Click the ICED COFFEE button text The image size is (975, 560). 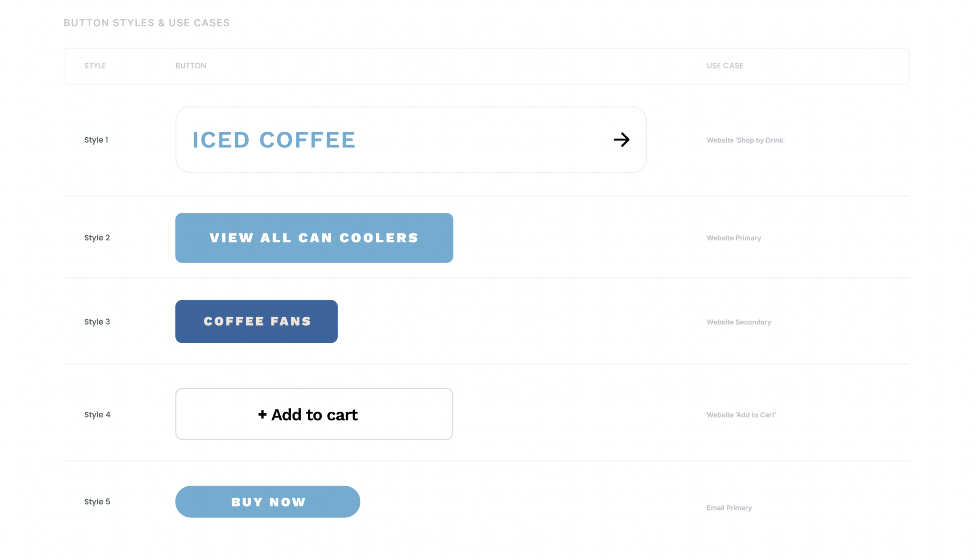tap(274, 140)
